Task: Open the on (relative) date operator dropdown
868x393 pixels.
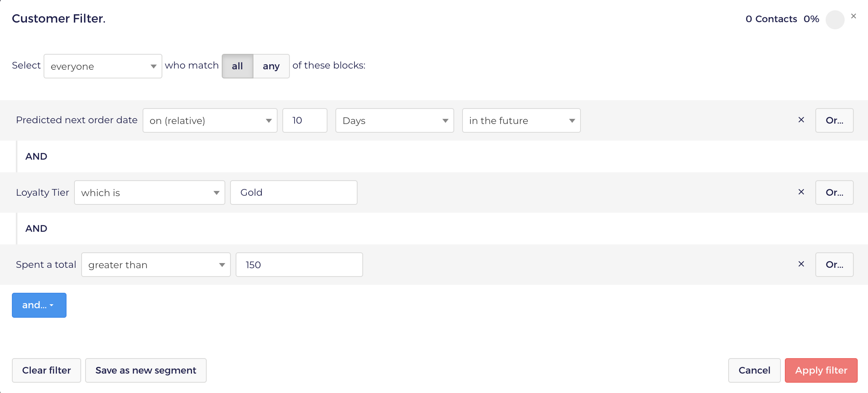Action: click(x=210, y=120)
